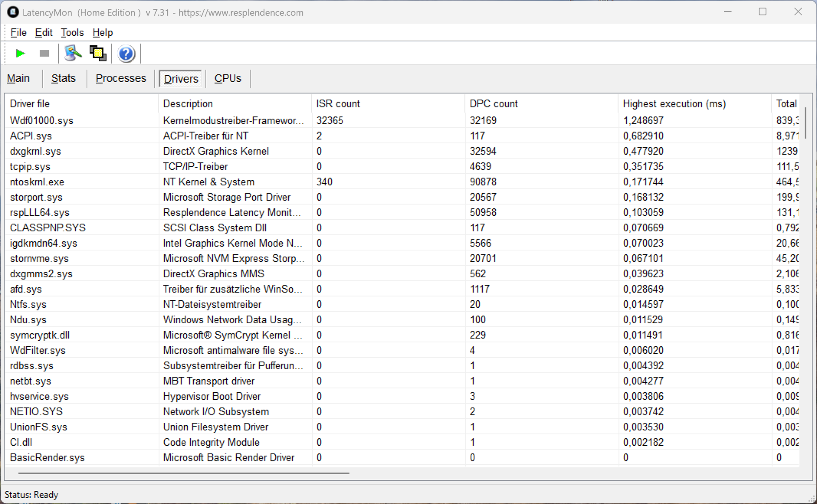This screenshot has height=504, width=817.
Task: Select the Wdf01000.sys driver row
Action: pyautogui.click(x=42, y=121)
